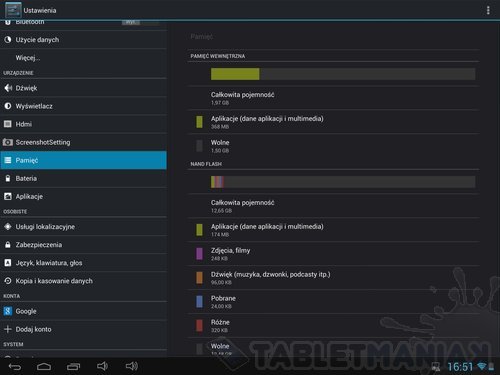Open the Użycie danych data usage icon
Viewport: 500px width, 375px height.
[8, 40]
